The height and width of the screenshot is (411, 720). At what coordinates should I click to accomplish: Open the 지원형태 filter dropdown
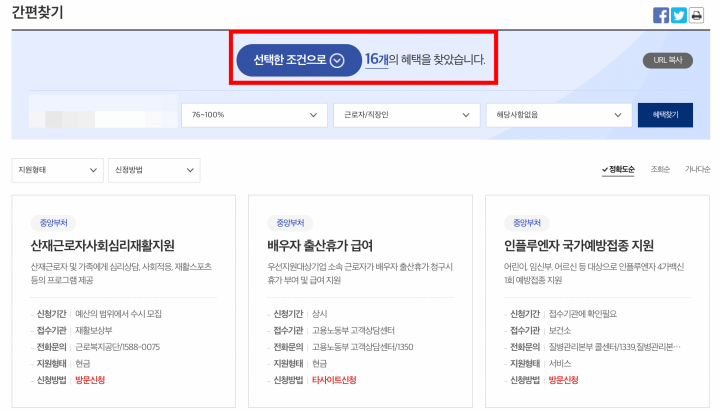[57, 170]
